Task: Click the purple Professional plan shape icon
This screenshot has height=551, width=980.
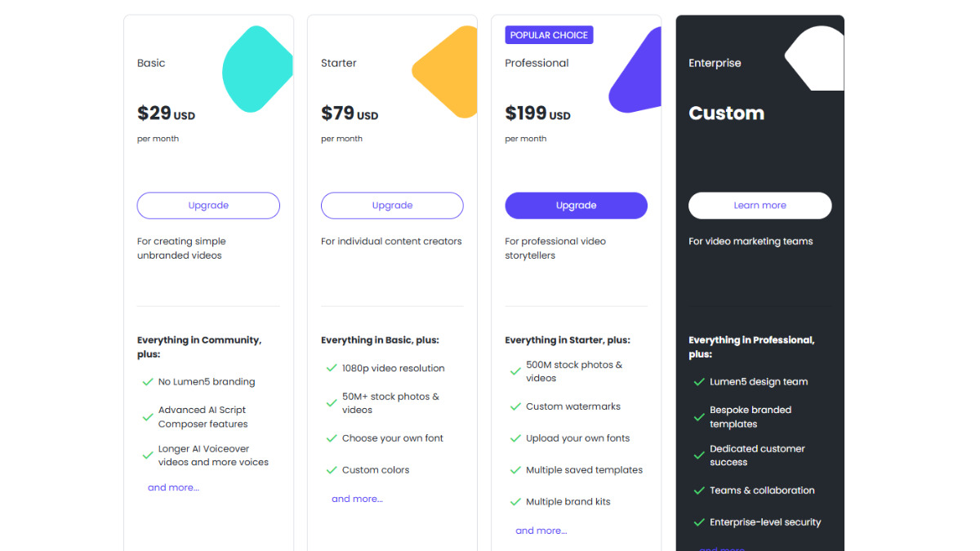Action: [x=635, y=70]
